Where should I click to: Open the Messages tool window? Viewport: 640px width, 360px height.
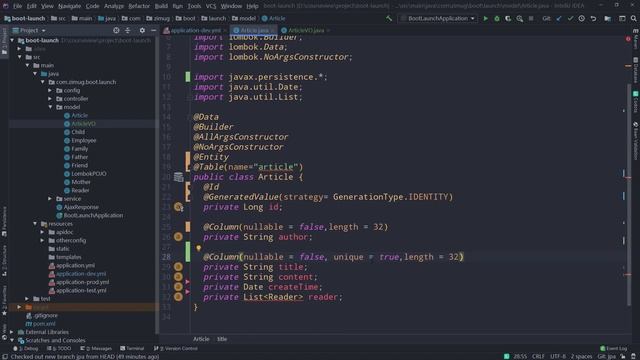(x=96, y=348)
